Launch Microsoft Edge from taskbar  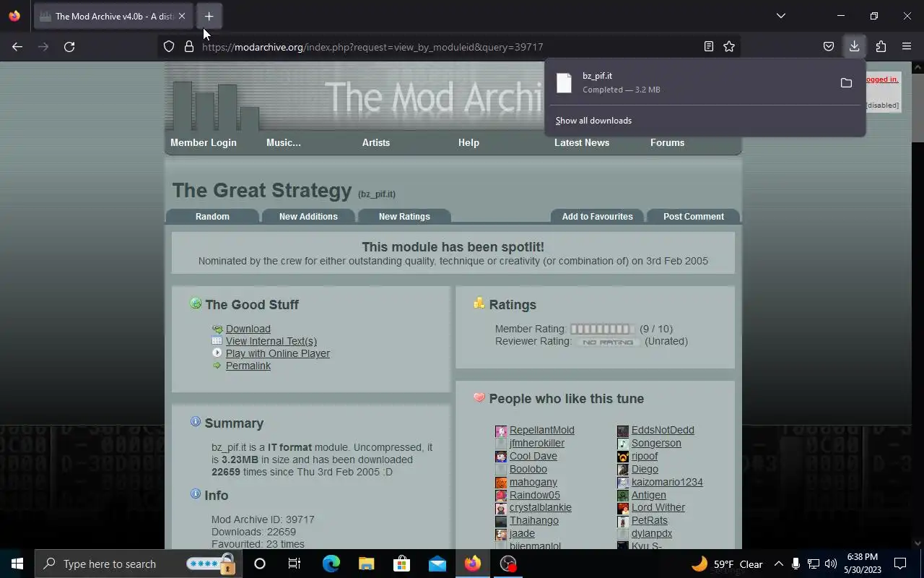click(331, 564)
